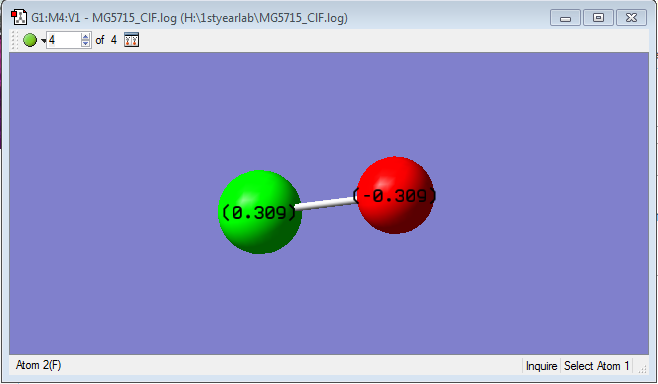Open the multi-frame view icon
Viewport: 658px width, 384px height.
pyautogui.click(x=131, y=40)
